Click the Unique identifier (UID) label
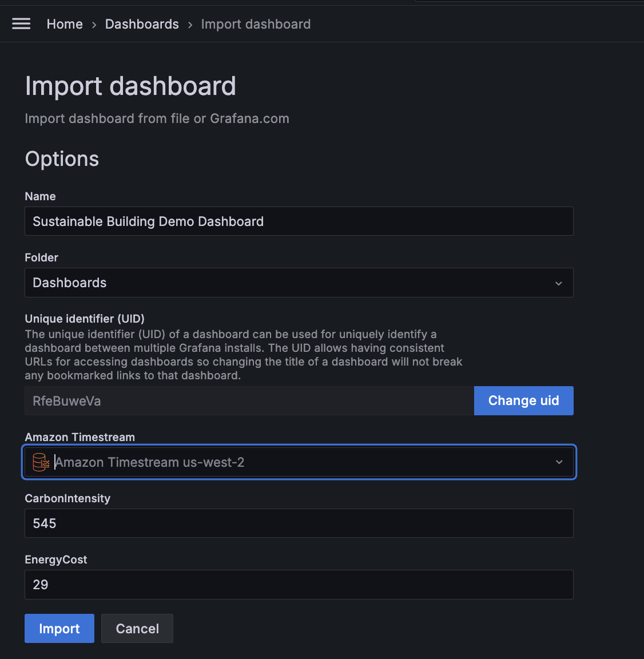Image resolution: width=644 pixels, height=659 pixels. pos(85,319)
